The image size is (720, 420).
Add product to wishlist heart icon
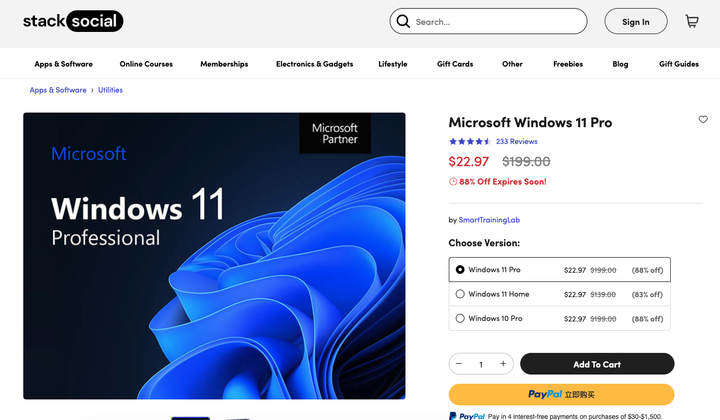pyautogui.click(x=703, y=119)
